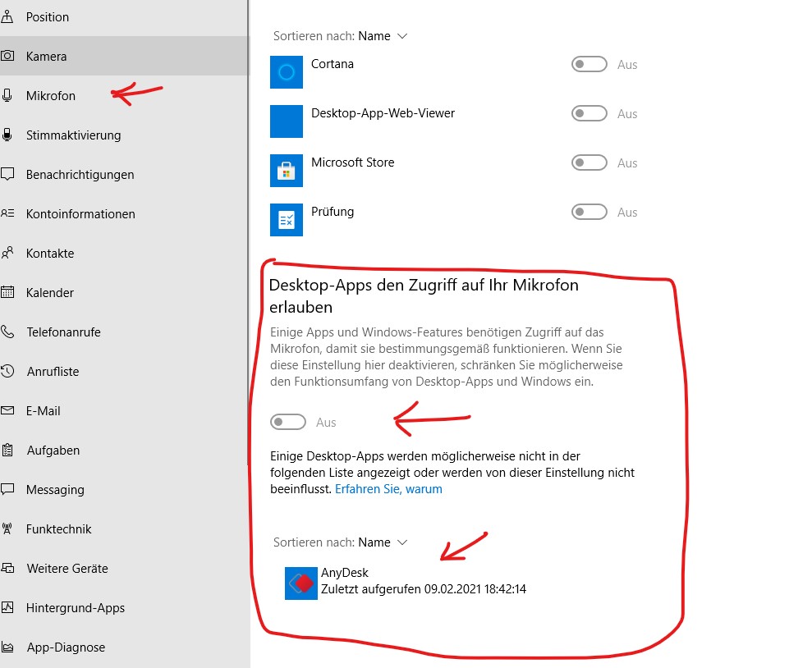Image resolution: width=812 pixels, height=668 pixels.
Task: Go to Mikrofon settings page
Action: tap(124, 95)
